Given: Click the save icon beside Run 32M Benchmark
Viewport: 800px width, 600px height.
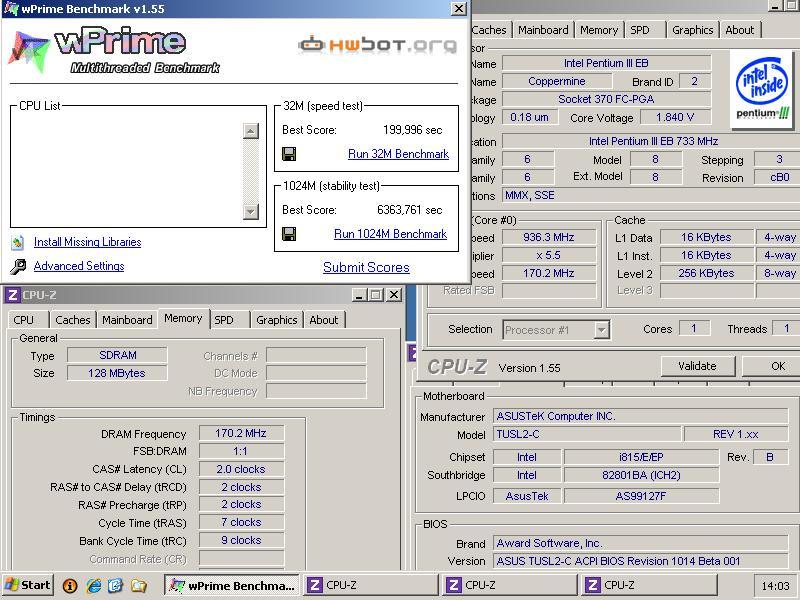Looking at the screenshot, I should pyautogui.click(x=289, y=154).
